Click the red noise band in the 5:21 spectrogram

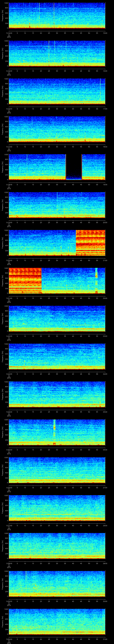click(x=25, y=280)
